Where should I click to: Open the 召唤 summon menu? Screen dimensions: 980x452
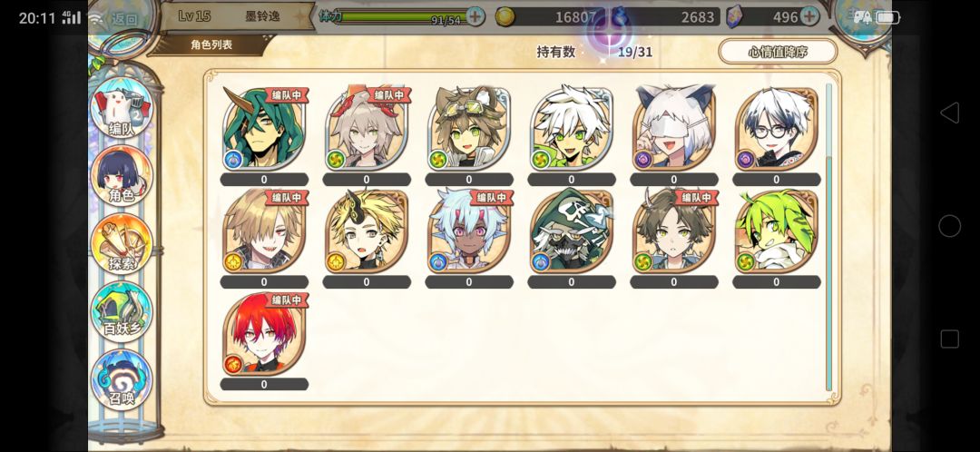click(122, 378)
